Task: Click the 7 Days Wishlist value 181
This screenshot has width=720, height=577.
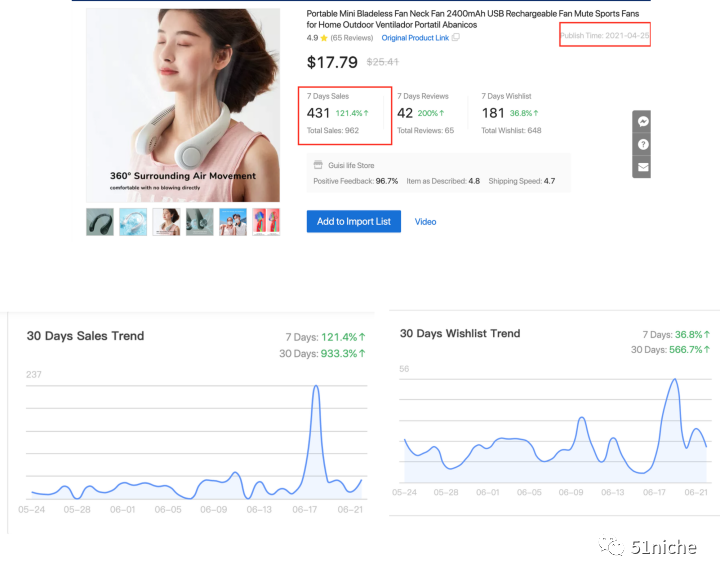Action: (493, 113)
